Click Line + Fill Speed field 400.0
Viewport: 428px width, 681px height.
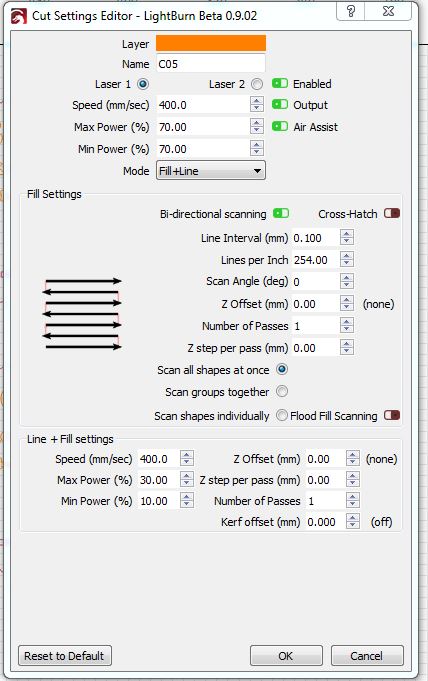158,459
